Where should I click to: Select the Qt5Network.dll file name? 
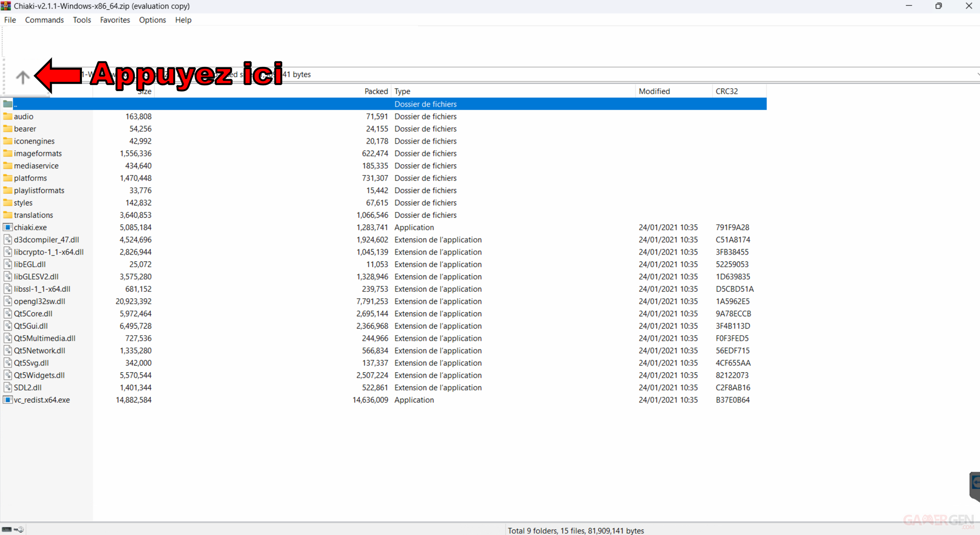(39, 351)
